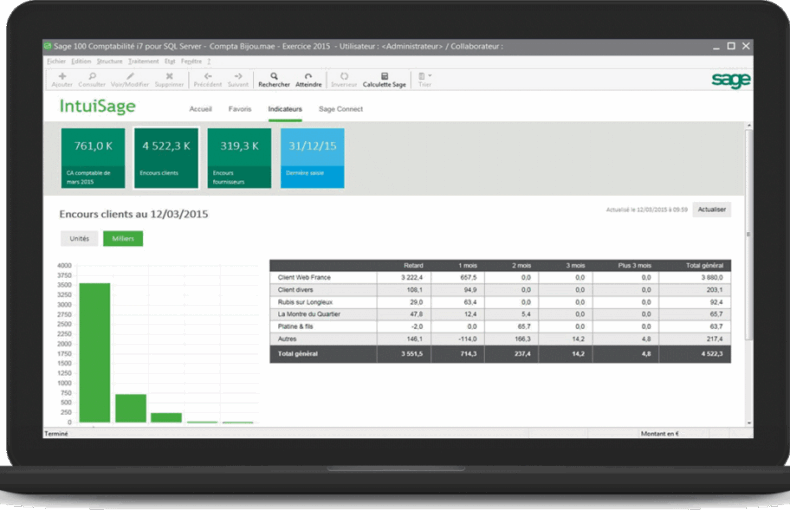Click the Ajouter plus icon
Viewport: 790px width, 510px height.
click(62, 76)
